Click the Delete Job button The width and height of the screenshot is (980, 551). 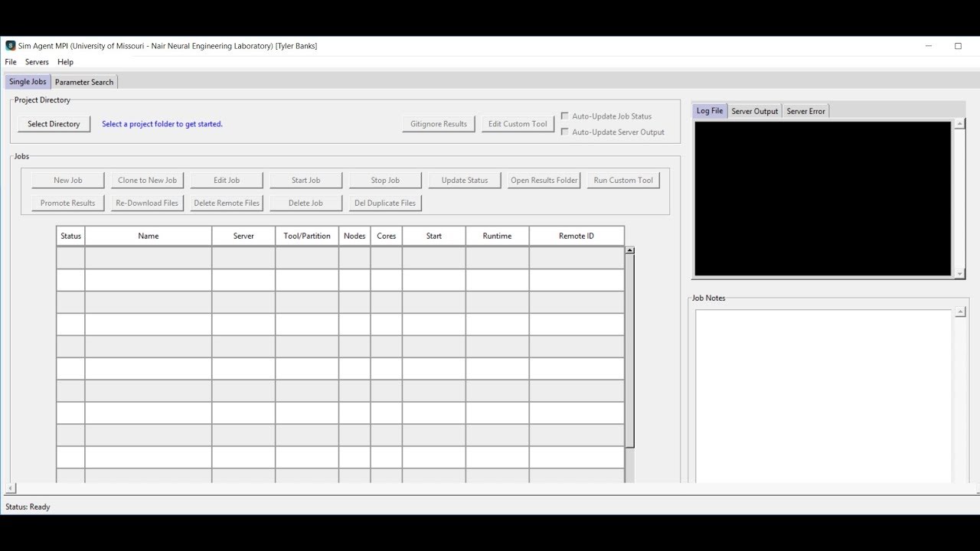306,203
